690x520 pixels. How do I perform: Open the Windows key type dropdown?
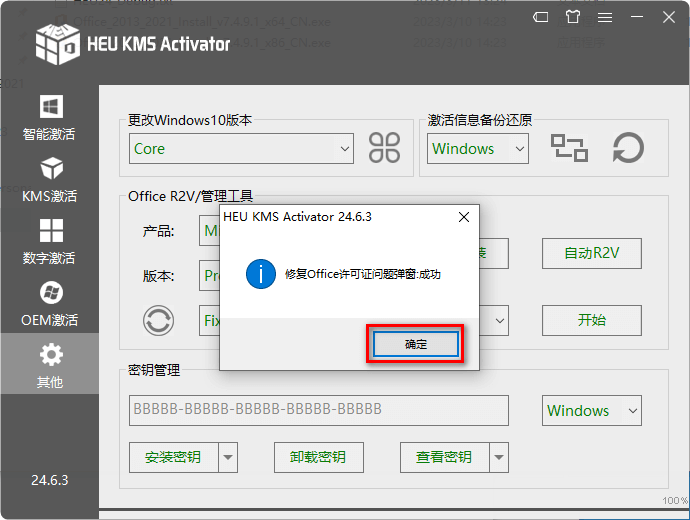coord(591,410)
